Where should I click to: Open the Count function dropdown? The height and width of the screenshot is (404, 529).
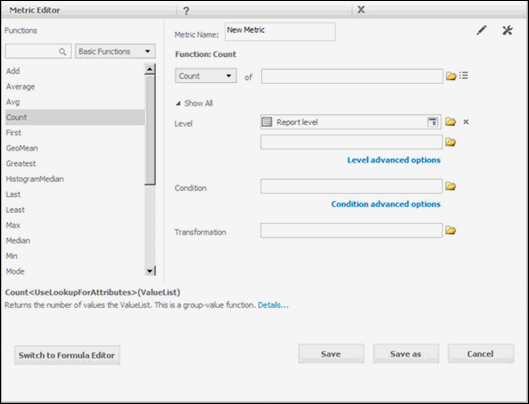point(205,76)
